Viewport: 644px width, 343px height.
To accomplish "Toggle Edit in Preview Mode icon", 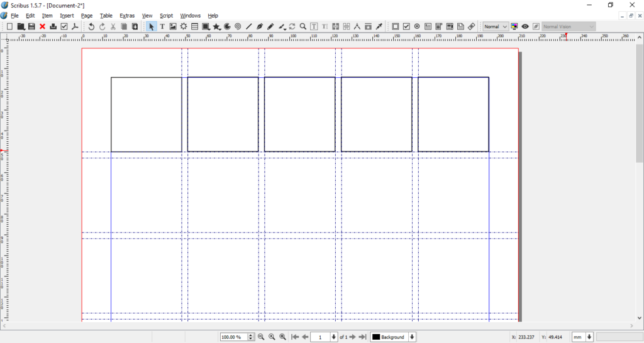I will pos(536,26).
